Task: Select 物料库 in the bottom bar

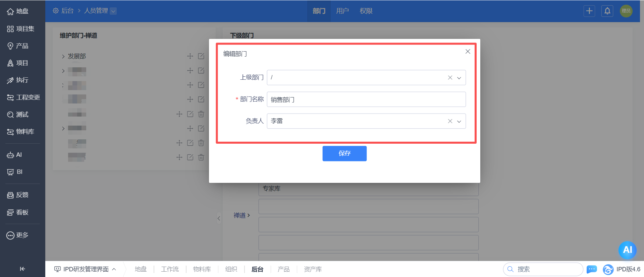Action: coord(202,269)
